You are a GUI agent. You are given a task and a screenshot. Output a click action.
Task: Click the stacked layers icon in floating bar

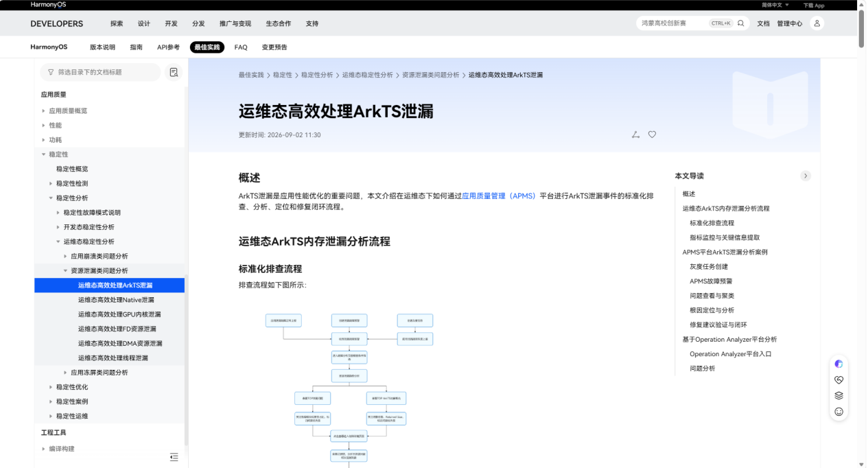tap(838, 395)
